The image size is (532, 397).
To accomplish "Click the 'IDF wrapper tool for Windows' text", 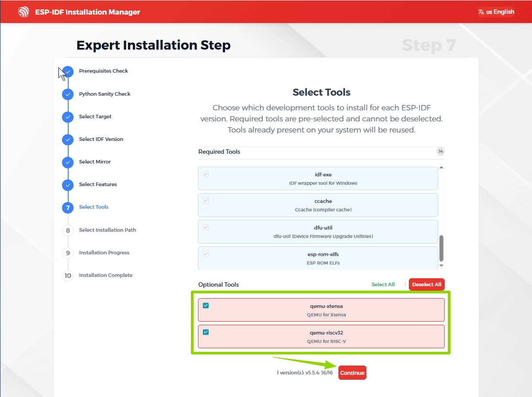I will 323,183.
